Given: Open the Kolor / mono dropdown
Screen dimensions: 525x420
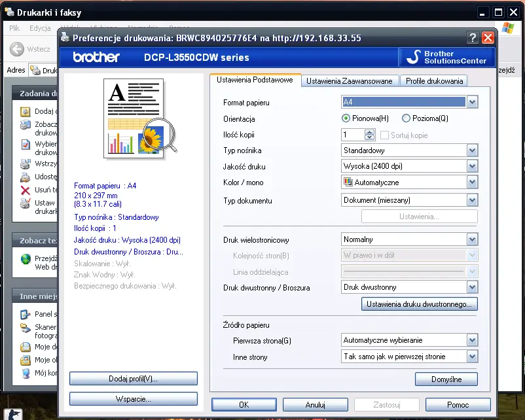Looking at the screenshot, I should [x=472, y=183].
